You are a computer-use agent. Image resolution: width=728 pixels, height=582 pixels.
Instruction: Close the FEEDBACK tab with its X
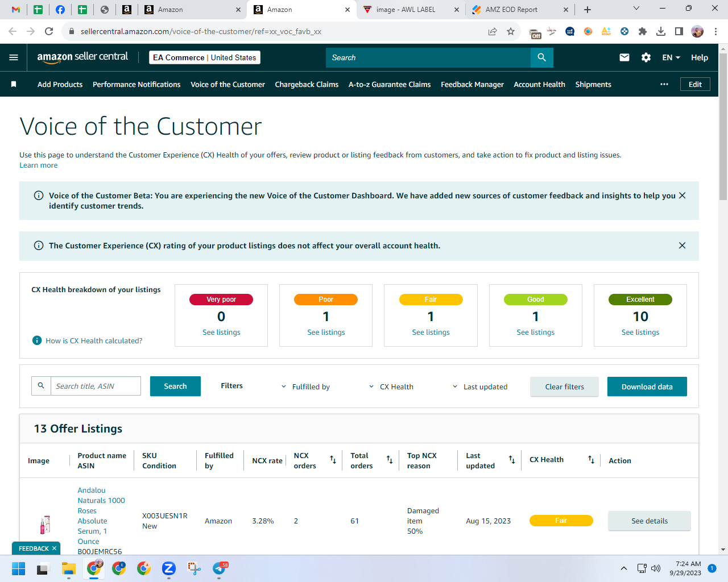pos(54,548)
